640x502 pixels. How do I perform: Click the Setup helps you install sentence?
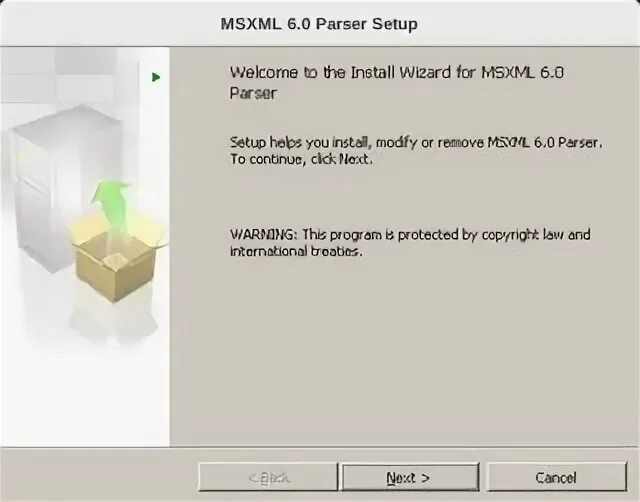click(416, 142)
